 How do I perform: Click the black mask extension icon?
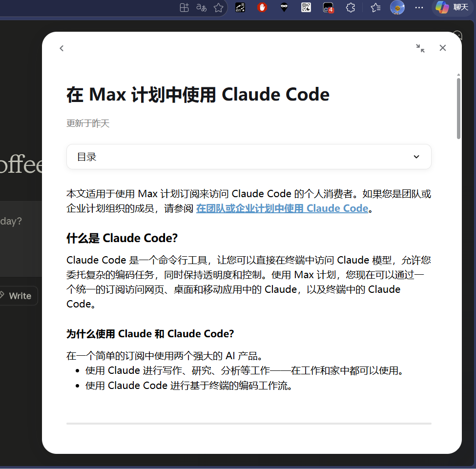(x=284, y=7)
